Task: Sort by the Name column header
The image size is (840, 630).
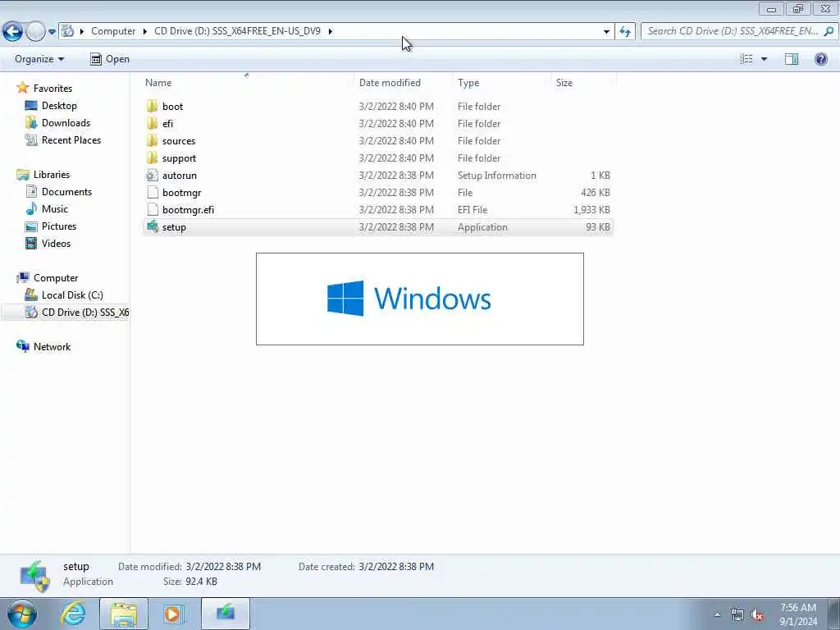Action: tap(158, 83)
